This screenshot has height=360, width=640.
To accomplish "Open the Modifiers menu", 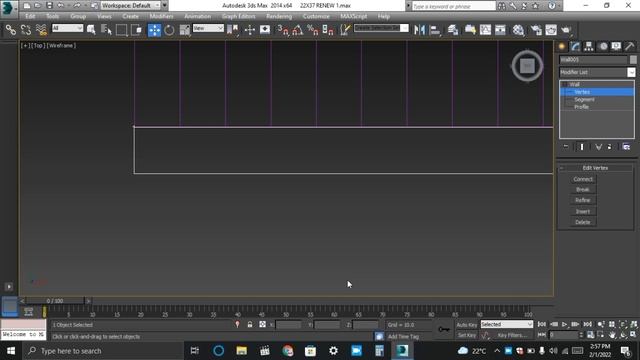I will (161, 16).
